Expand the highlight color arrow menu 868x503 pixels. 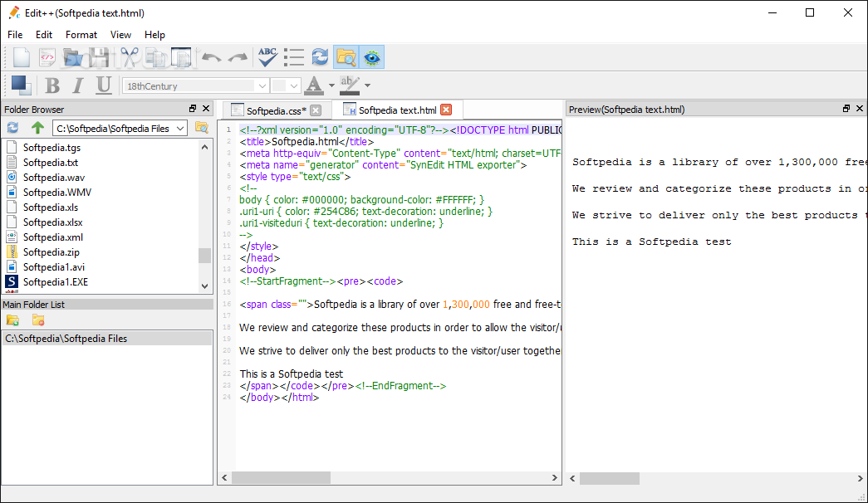pyautogui.click(x=368, y=85)
